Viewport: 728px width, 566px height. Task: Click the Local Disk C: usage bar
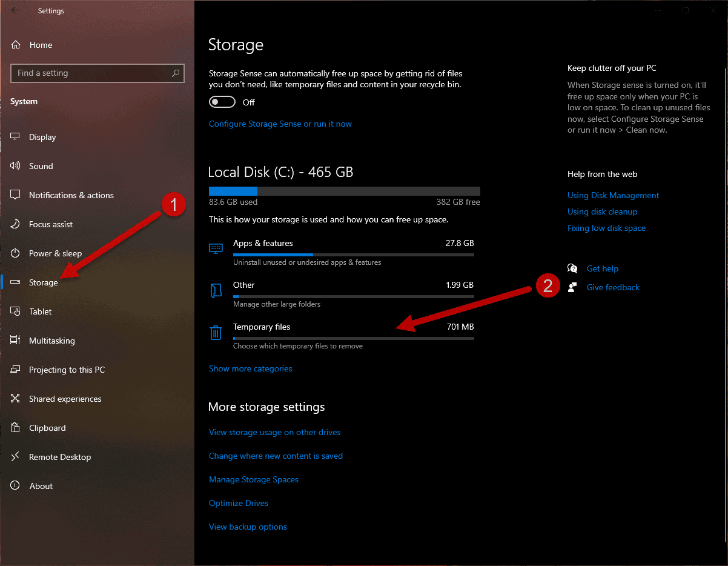tap(344, 191)
